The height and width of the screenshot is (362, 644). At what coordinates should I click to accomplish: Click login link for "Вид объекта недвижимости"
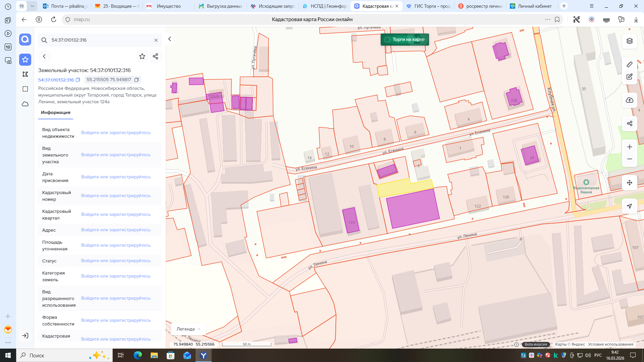tap(116, 133)
